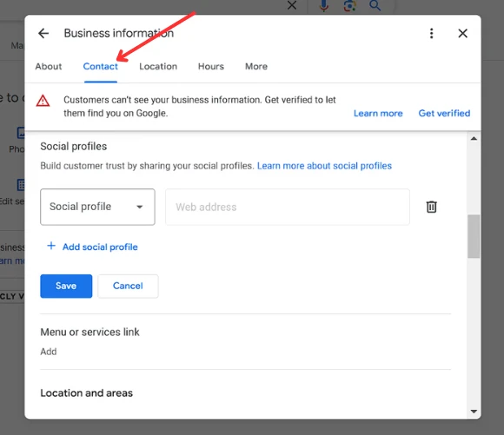Click Add social profile link
The height and width of the screenshot is (435, 504).
click(100, 247)
